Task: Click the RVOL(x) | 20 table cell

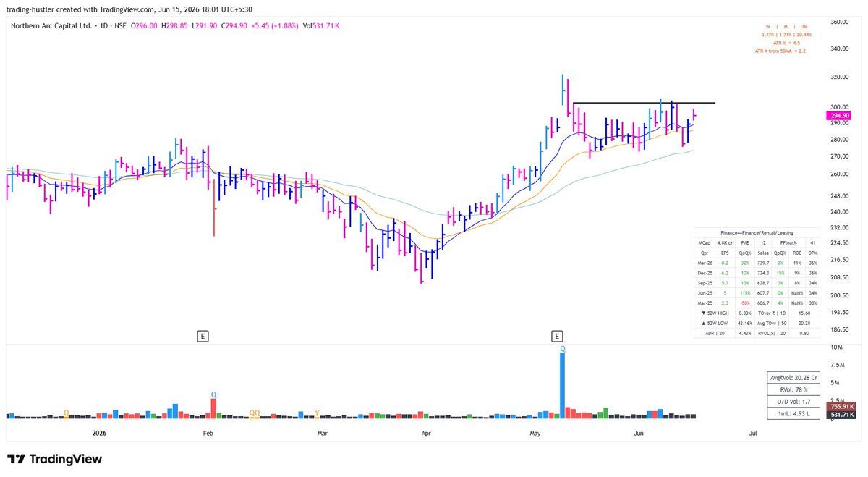Action: (x=772, y=333)
